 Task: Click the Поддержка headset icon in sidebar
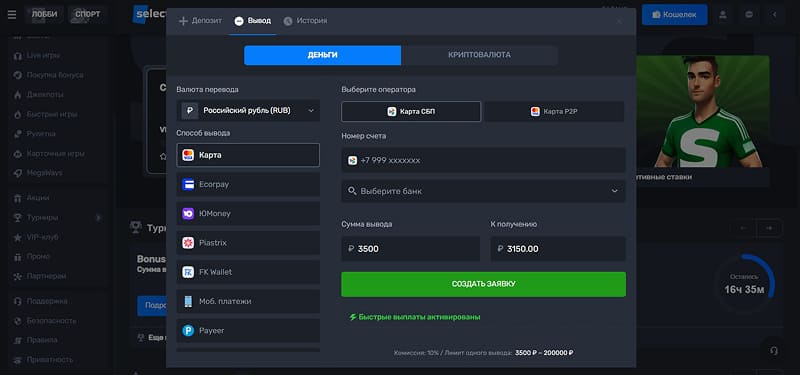point(17,301)
